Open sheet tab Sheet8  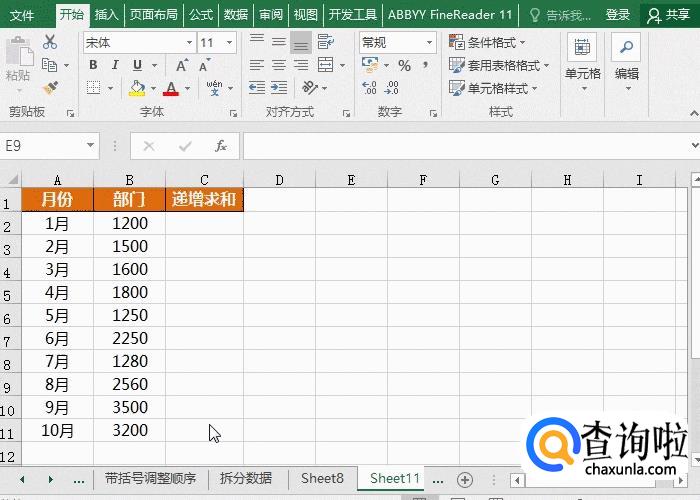pos(322,479)
